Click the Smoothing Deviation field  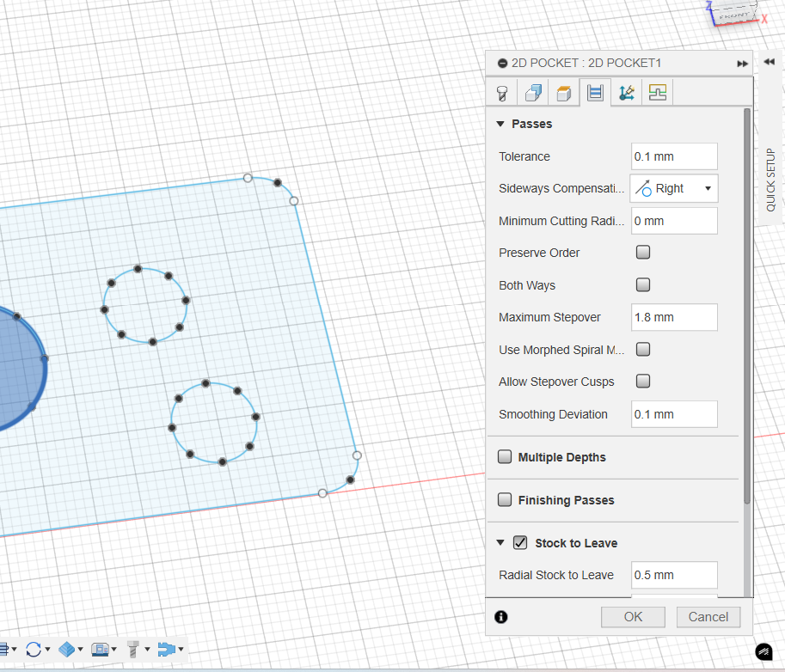point(674,414)
